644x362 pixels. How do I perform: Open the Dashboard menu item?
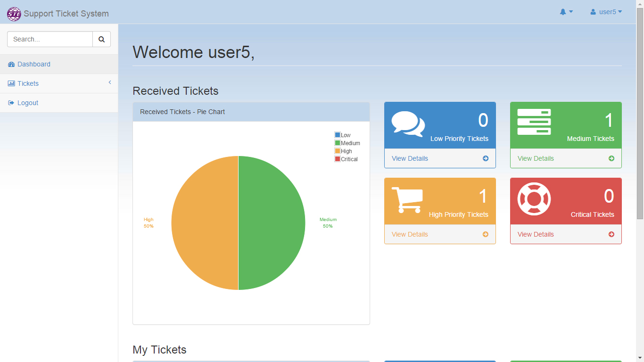pos(59,64)
